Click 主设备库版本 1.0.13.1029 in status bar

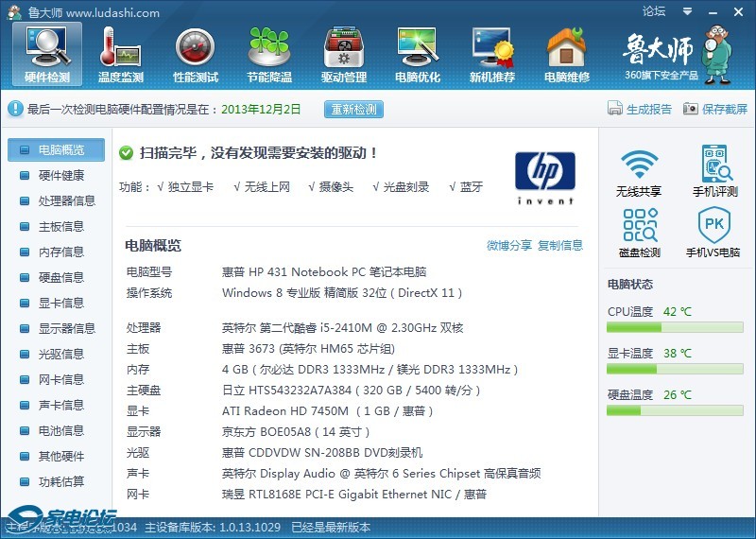213,528
